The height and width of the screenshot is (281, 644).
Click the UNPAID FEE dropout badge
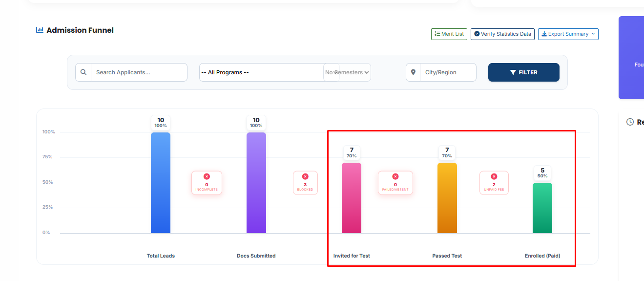494,183
